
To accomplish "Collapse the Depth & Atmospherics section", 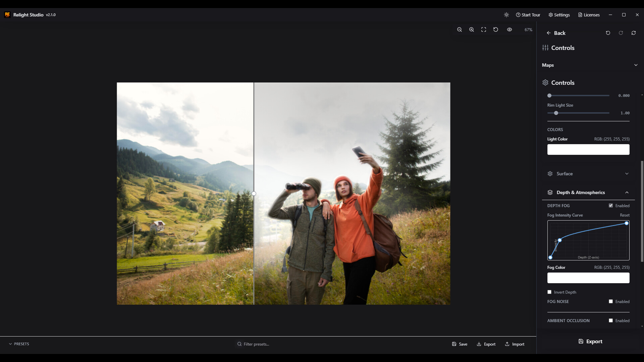I will [627, 192].
